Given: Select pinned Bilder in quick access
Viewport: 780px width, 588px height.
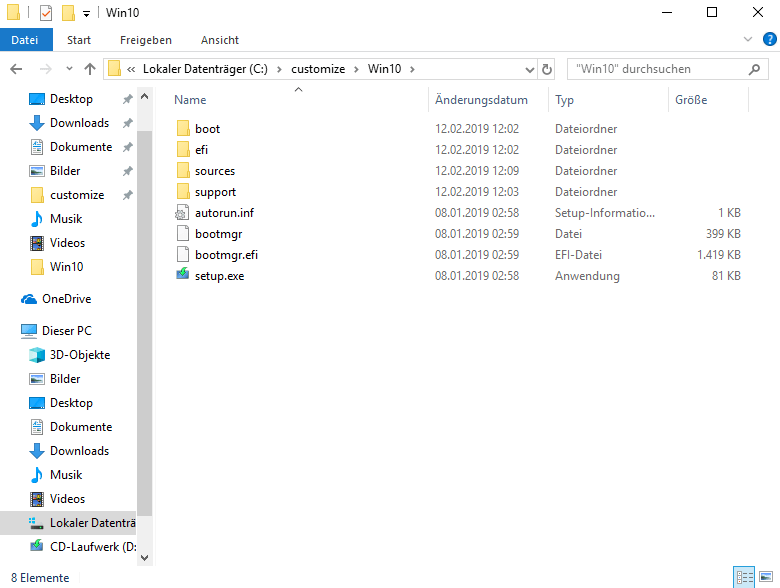Looking at the screenshot, I should click(x=65, y=171).
